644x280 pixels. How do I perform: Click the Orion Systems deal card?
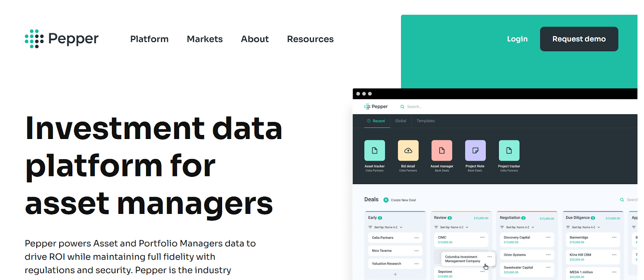point(527,255)
